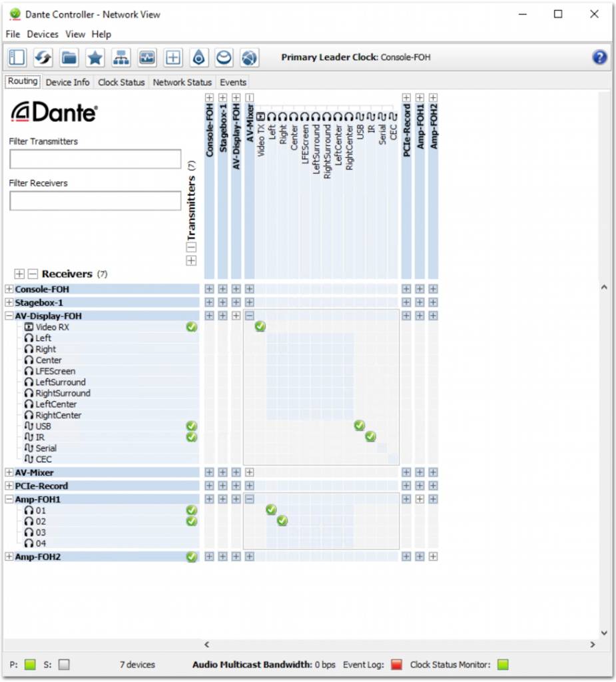Open the File menu
The height and width of the screenshot is (682, 616).
coord(13,35)
